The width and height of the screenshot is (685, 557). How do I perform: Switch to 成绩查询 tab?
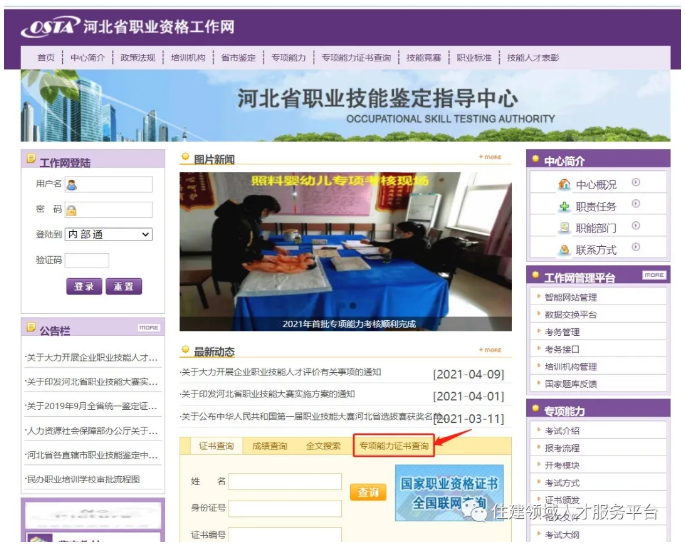pos(270,446)
